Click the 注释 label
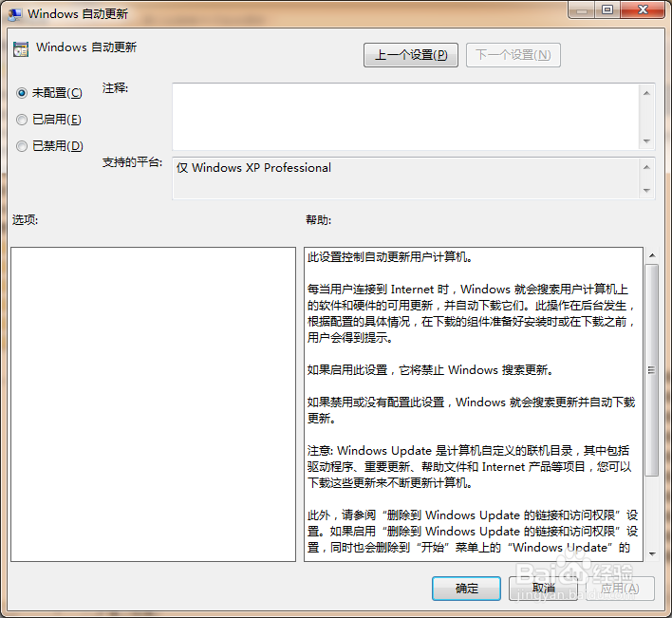 (115, 88)
